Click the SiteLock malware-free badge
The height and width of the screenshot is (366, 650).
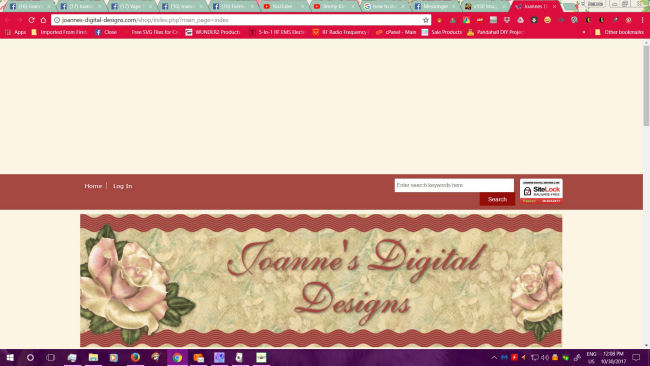(541, 191)
